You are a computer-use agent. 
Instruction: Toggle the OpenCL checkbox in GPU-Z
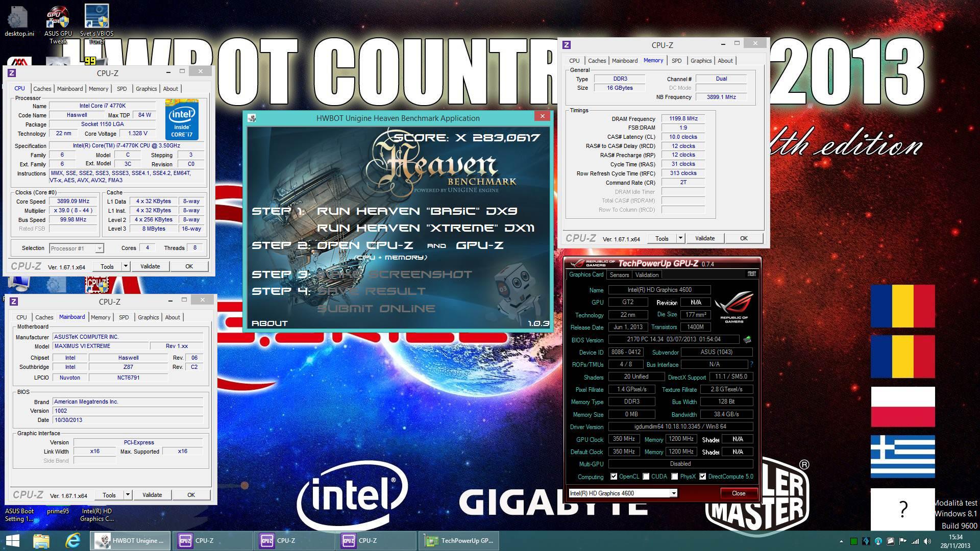(614, 477)
